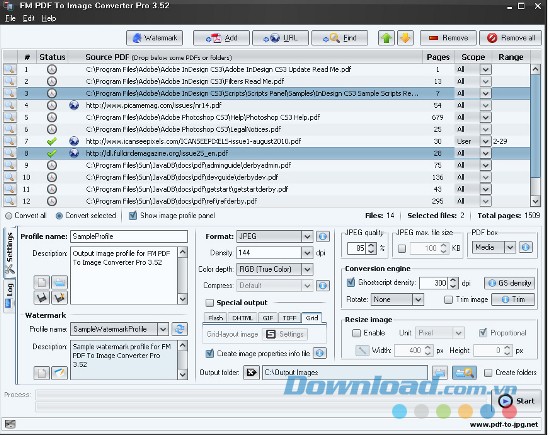The image size is (550, 440).
Task: Switch to Settings side tab
Action: [x=9, y=254]
